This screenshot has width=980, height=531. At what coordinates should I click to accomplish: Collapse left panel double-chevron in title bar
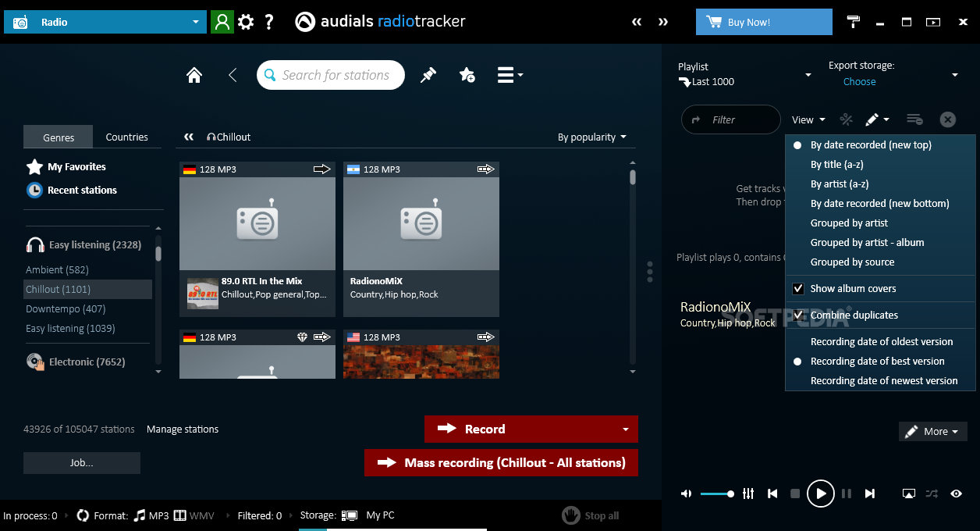[637, 22]
